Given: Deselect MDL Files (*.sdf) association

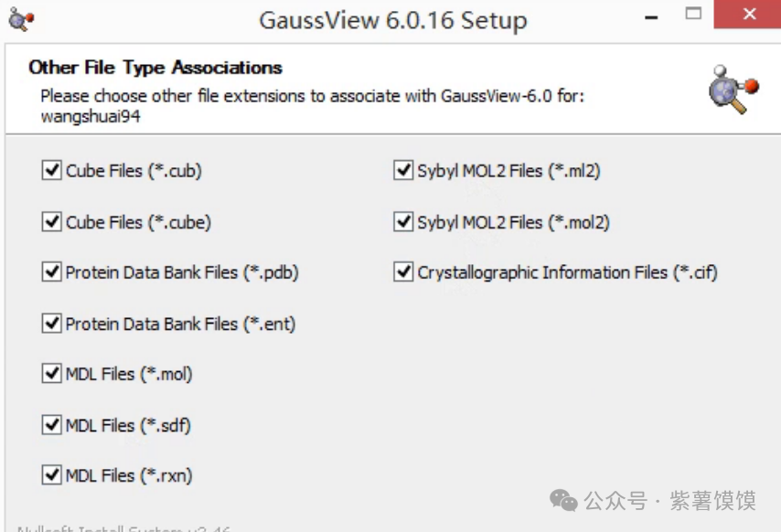Looking at the screenshot, I should click(x=51, y=425).
